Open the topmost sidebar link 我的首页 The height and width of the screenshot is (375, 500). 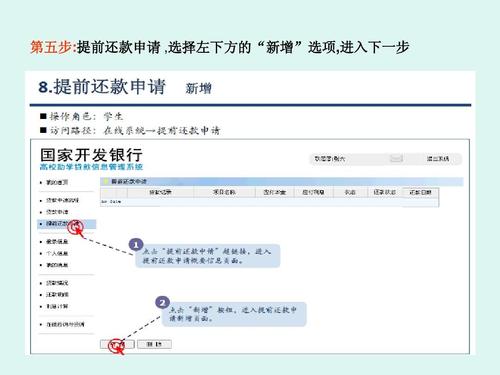pyautogui.click(x=57, y=182)
